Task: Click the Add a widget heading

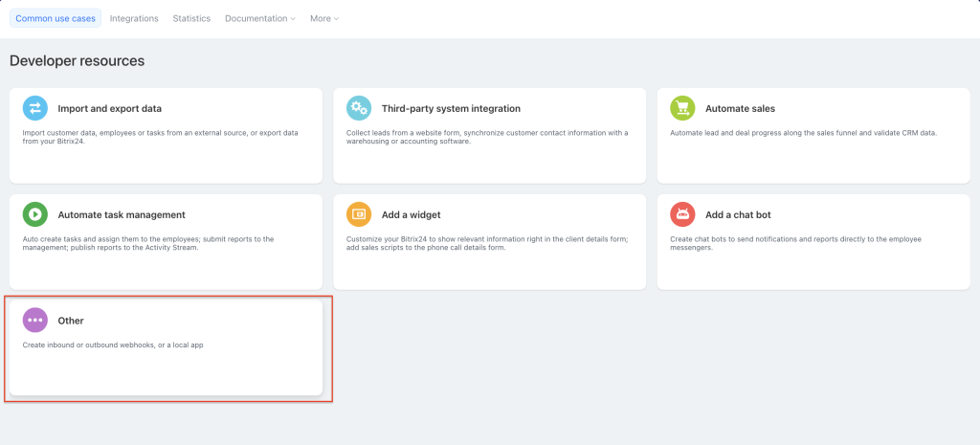Action: click(x=412, y=215)
